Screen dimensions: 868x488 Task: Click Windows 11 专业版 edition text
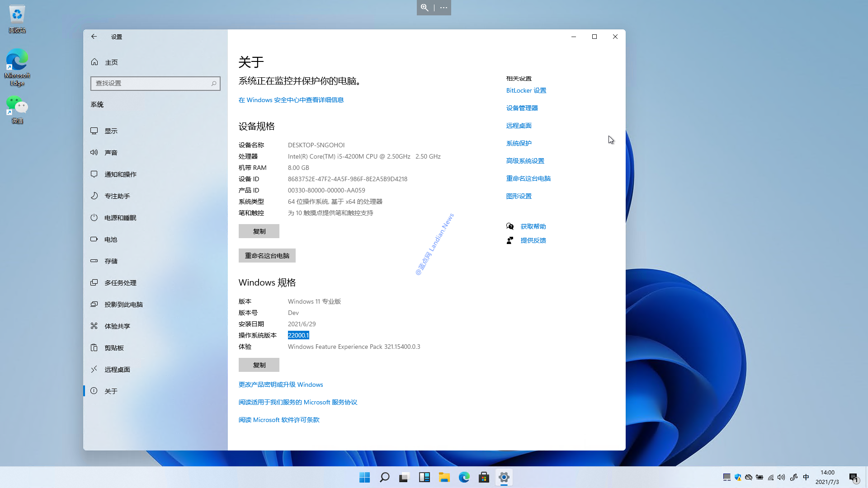point(315,301)
